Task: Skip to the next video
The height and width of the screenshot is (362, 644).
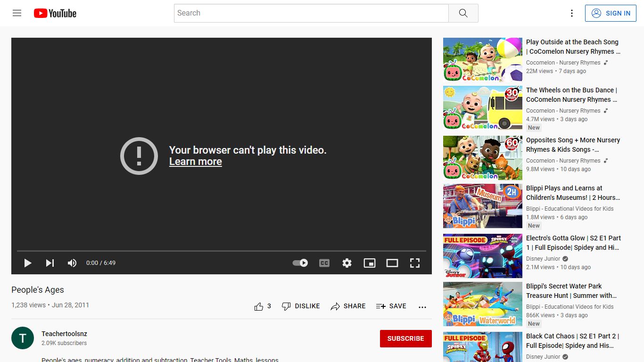Action: [x=50, y=263]
